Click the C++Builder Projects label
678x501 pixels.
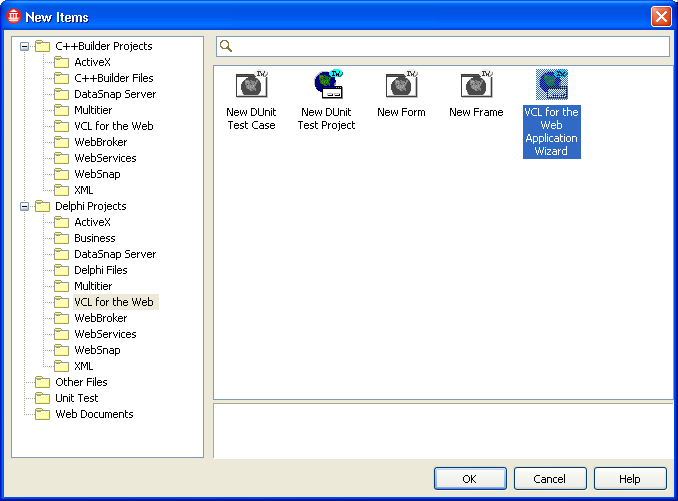[104, 46]
